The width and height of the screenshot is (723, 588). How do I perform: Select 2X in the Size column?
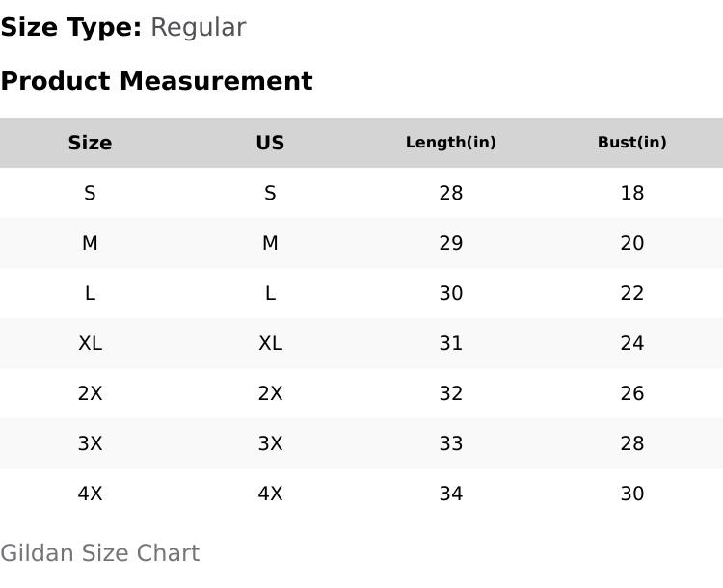90,393
